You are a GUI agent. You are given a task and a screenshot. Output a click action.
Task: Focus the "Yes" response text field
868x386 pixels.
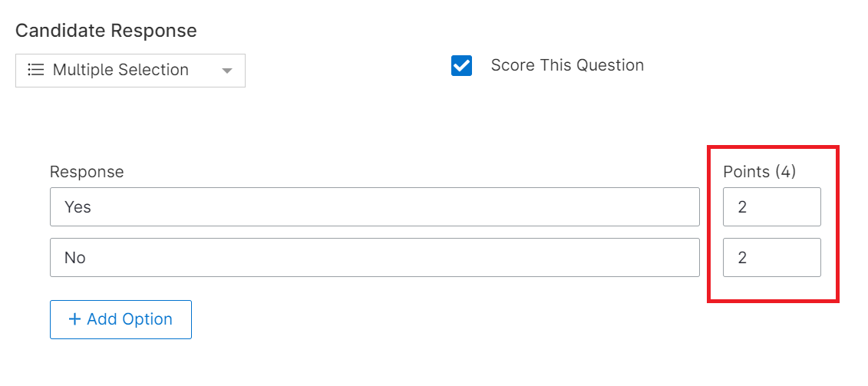(x=375, y=207)
